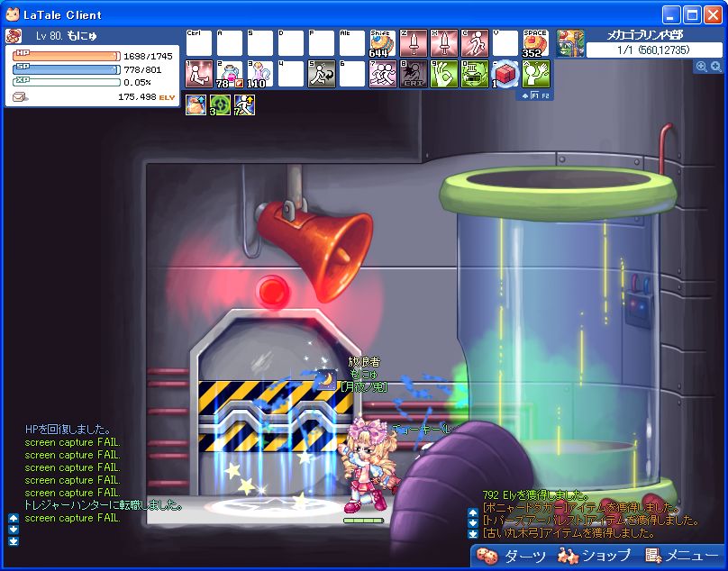Select the empty D quickslot
728x571 pixels.
pos(291,43)
